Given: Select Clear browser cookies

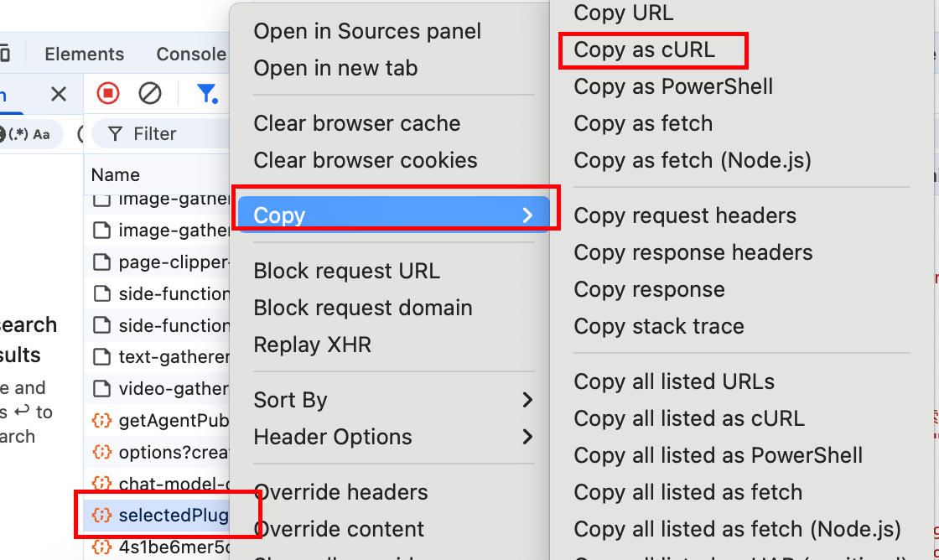Looking at the screenshot, I should tap(366, 160).
